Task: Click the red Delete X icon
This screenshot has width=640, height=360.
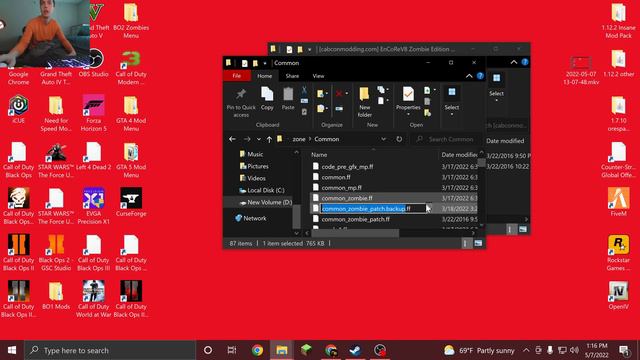Action: click(339, 93)
